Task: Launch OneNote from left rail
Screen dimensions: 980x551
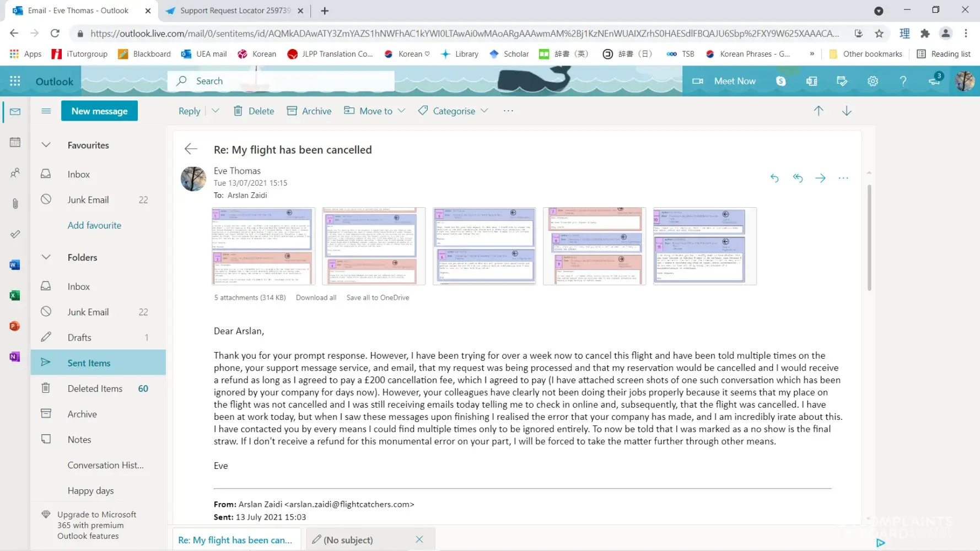Action: (15, 356)
